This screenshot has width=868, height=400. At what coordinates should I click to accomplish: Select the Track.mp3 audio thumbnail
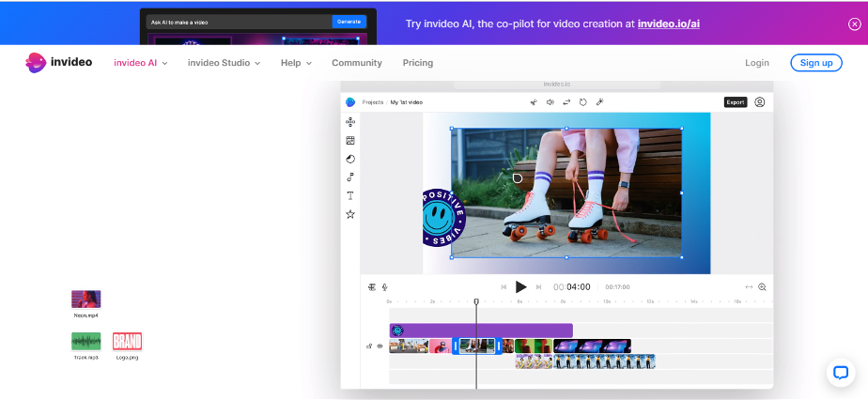point(85,342)
